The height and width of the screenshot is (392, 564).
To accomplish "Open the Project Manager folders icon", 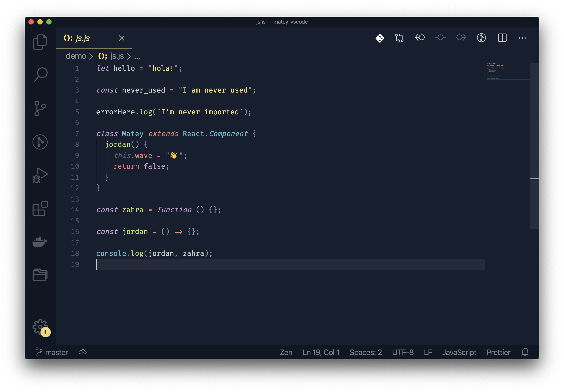I will point(40,275).
